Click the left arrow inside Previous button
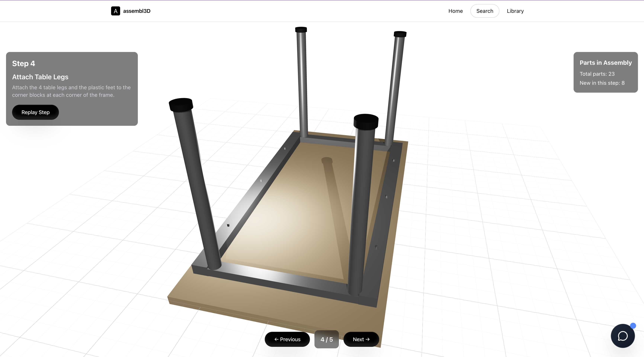 [276, 339]
